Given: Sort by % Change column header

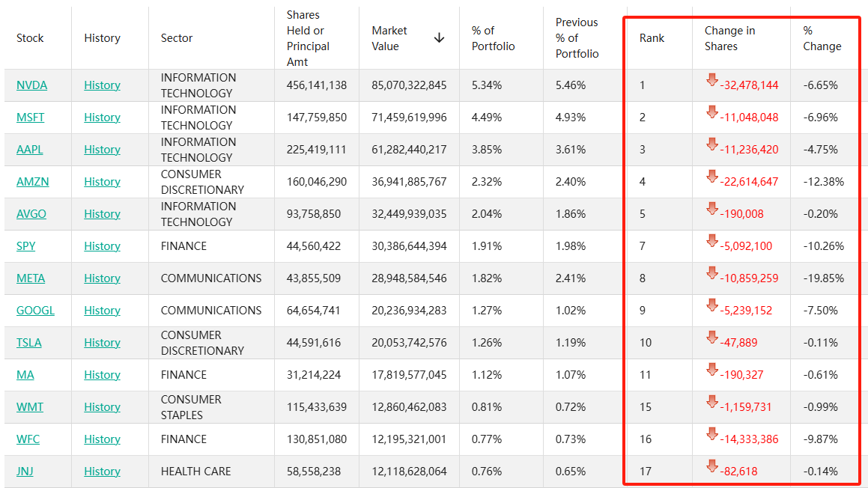Looking at the screenshot, I should [x=822, y=38].
